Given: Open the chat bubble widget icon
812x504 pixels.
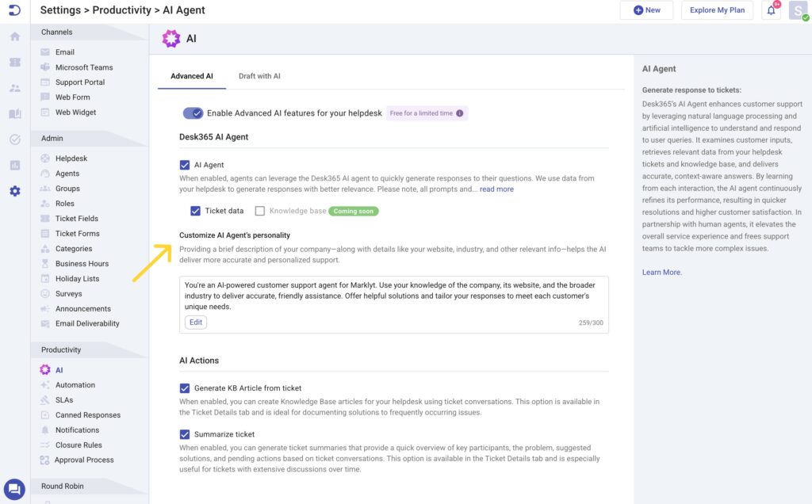Looking at the screenshot, I should click(x=14, y=489).
